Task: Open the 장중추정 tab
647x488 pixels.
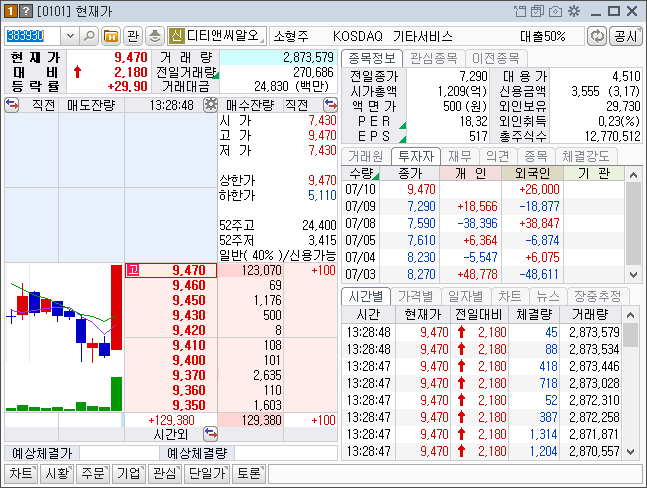Action: click(597, 296)
